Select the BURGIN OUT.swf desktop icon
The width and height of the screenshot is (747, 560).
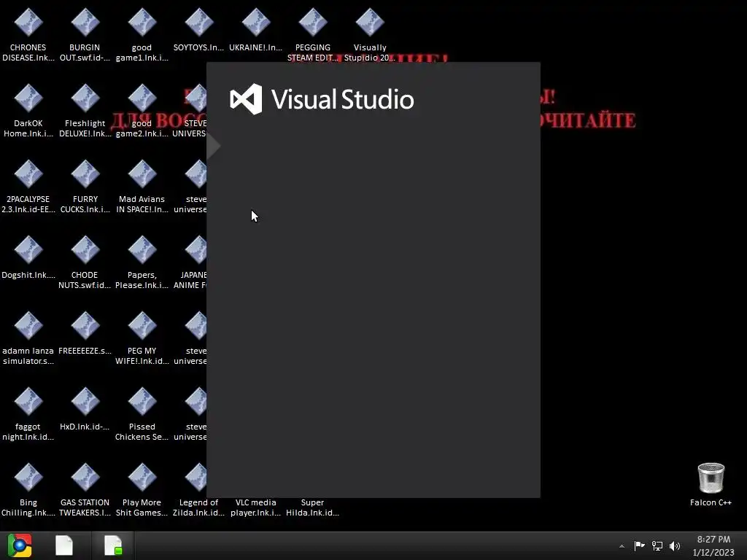click(85, 35)
